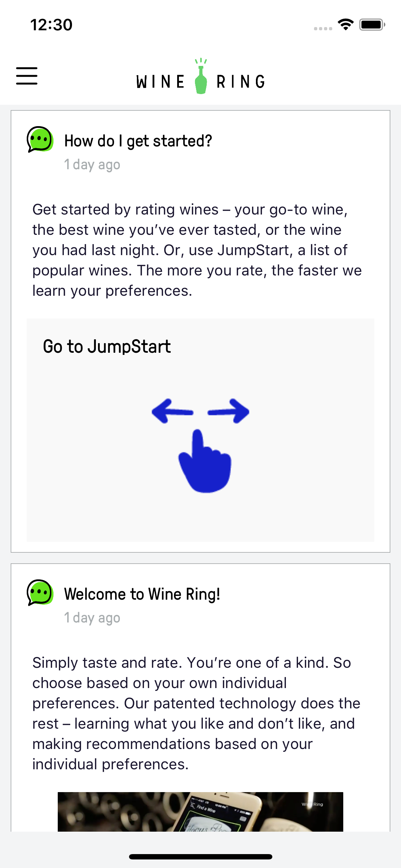Tap the "Get started by rating wines" paragraph
Viewport: 401px width, 868px height.
[x=197, y=250]
